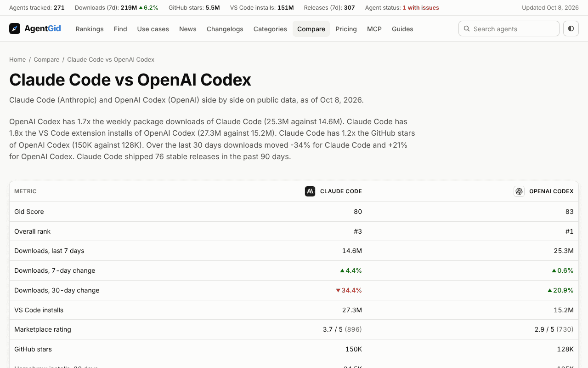Select the Compare nav tab
Viewport: 588px width, 368px height.
tap(311, 29)
